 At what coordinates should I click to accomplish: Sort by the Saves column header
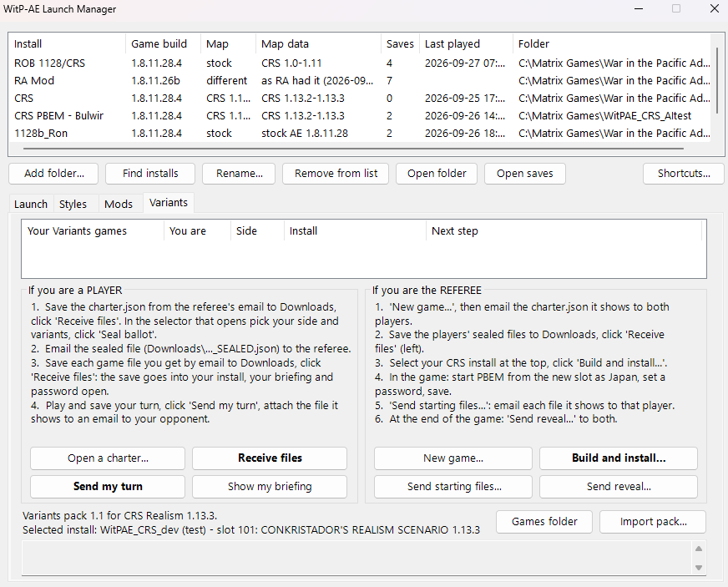400,44
